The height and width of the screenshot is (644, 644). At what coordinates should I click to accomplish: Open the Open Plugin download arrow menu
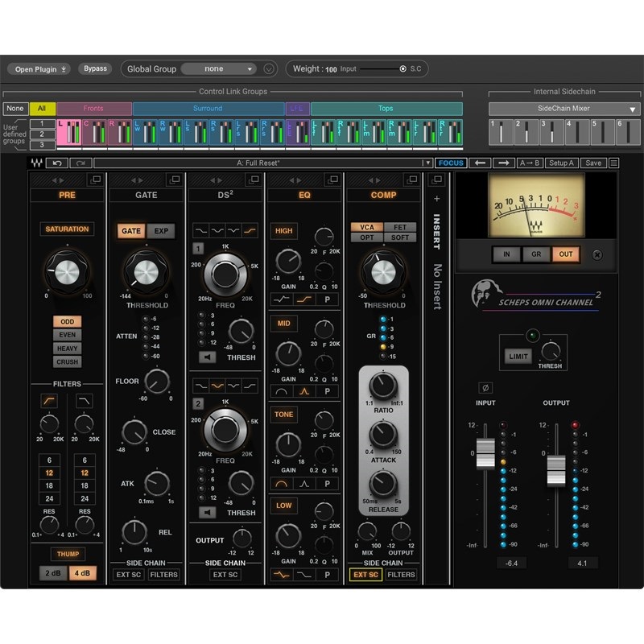pyautogui.click(x=64, y=69)
